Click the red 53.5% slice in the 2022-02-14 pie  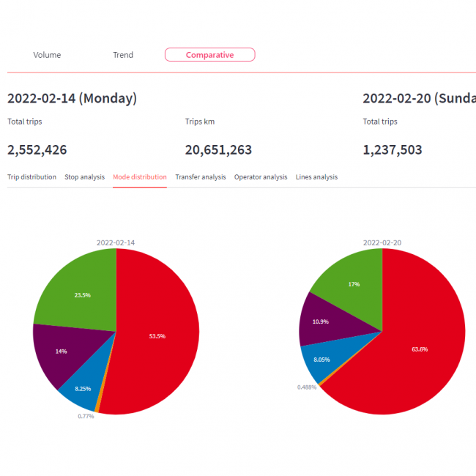157,335
